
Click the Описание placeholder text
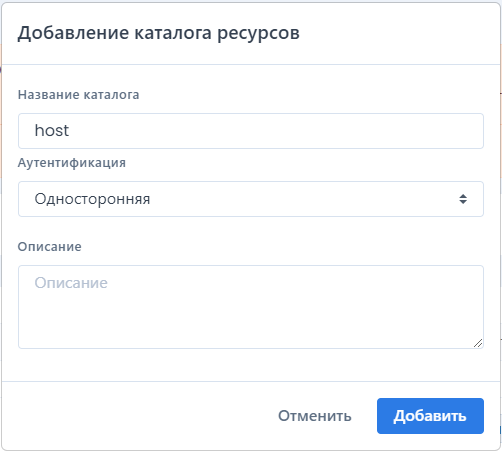pos(71,283)
